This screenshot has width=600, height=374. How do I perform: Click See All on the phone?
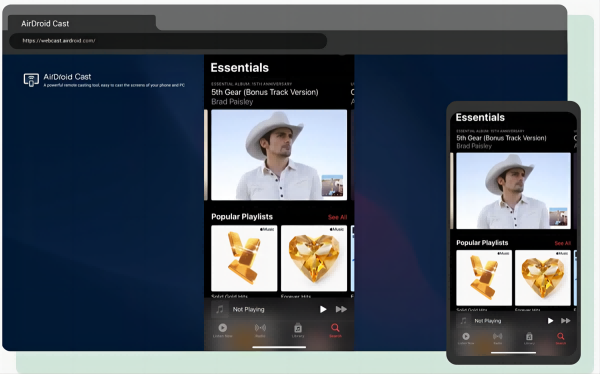[x=562, y=243]
